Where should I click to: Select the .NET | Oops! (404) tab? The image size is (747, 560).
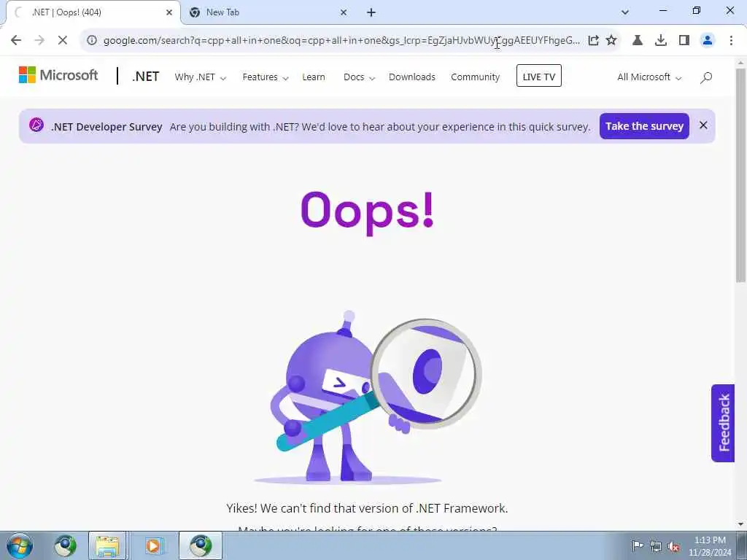click(x=93, y=12)
